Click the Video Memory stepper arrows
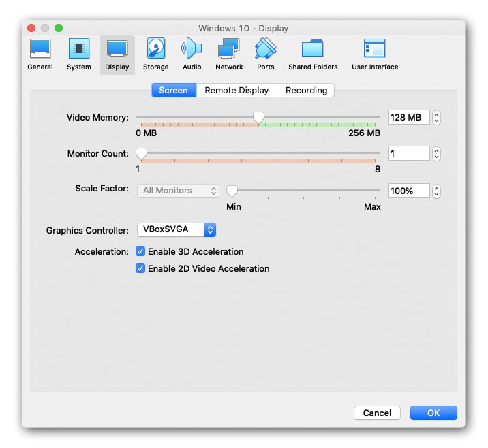 (x=436, y=118)
